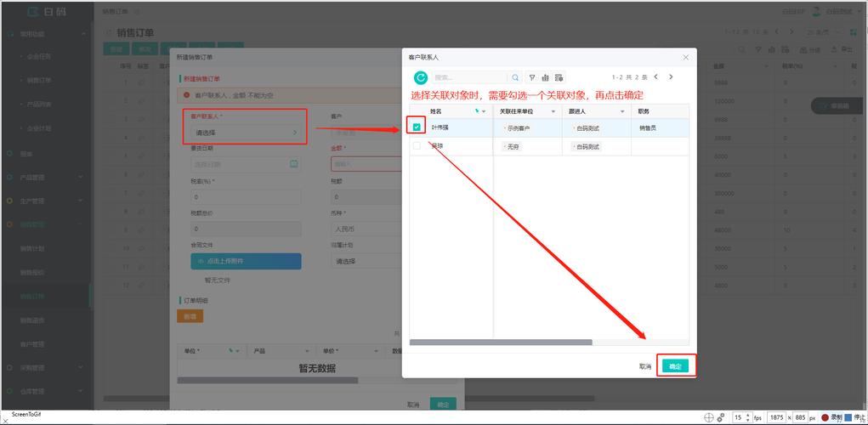The height and width of the screenshot is (425, 868).
Task: Expand 生产管理 in the sidebar
Action: [45, 201]
